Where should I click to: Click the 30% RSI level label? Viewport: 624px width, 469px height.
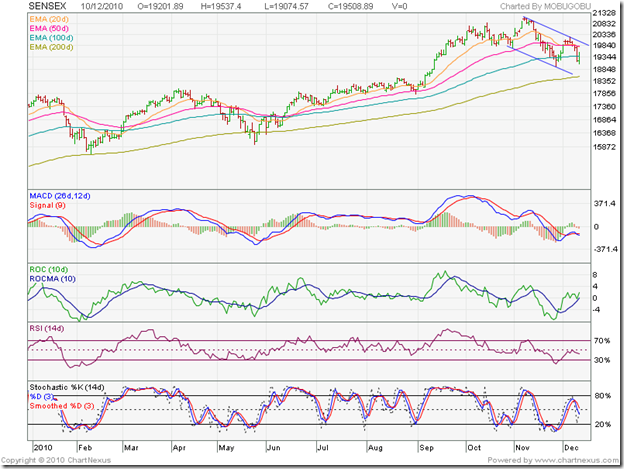click(x=602, y=360)
